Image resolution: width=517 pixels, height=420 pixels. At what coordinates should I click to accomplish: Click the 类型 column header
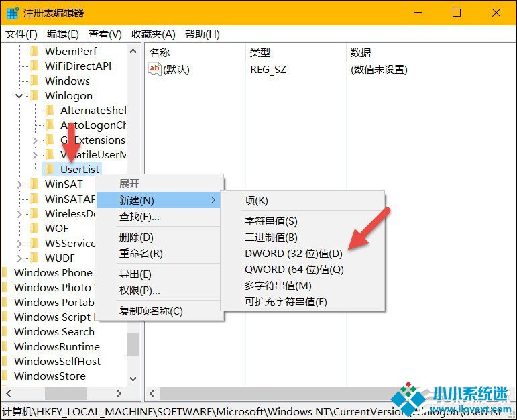tap(296, 52)
